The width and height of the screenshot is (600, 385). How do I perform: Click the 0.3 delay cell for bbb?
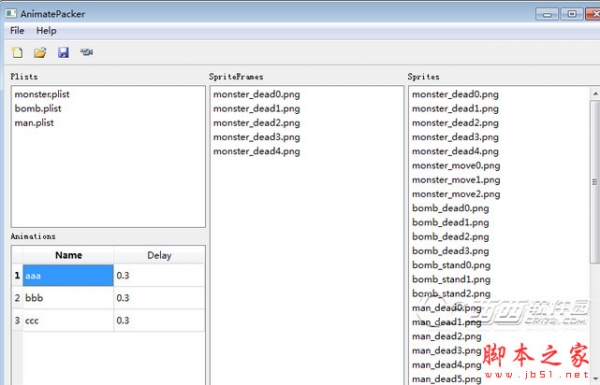[159, 298]
